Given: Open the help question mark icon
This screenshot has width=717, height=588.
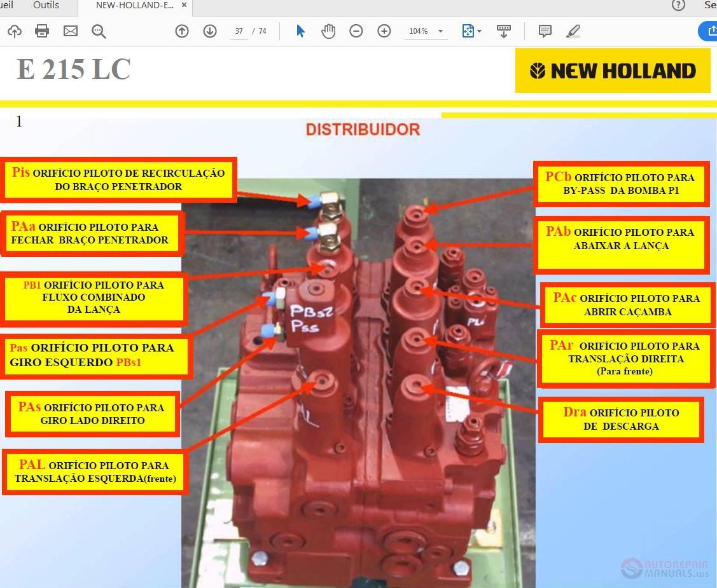Looking at the screenshot, I should pyautogui.click(x=678, y=5).
